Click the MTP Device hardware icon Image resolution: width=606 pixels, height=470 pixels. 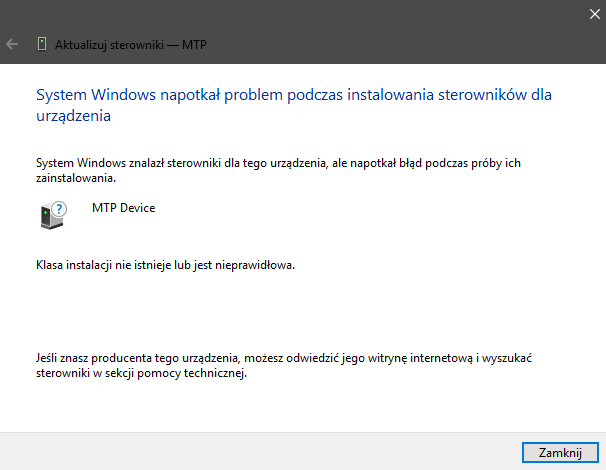click(x=53, y=215)
